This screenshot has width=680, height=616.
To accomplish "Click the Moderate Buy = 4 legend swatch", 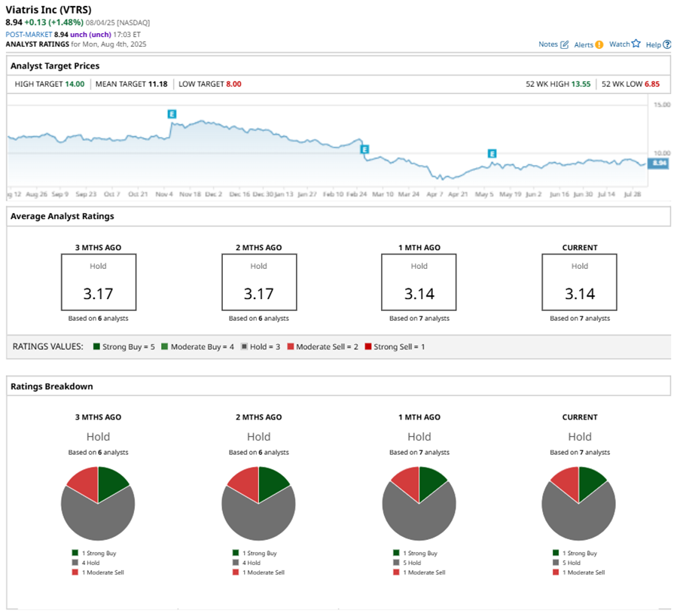I will (x=164, y=346).
